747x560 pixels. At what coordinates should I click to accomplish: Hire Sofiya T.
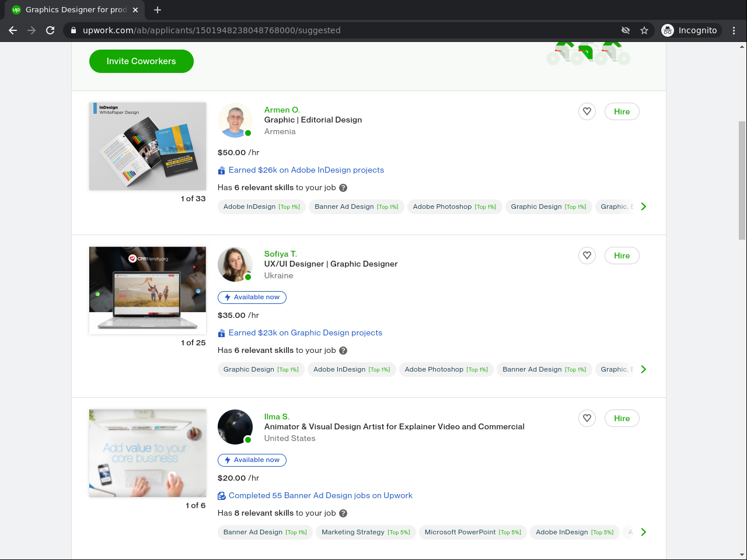622,256
